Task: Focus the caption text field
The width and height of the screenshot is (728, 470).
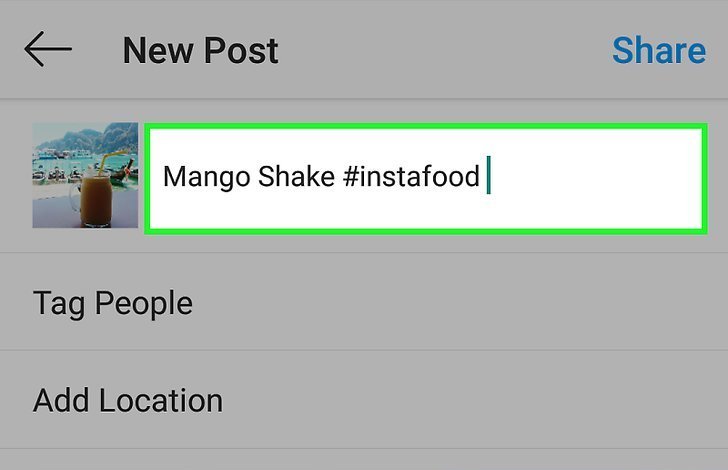Action: 426,179
